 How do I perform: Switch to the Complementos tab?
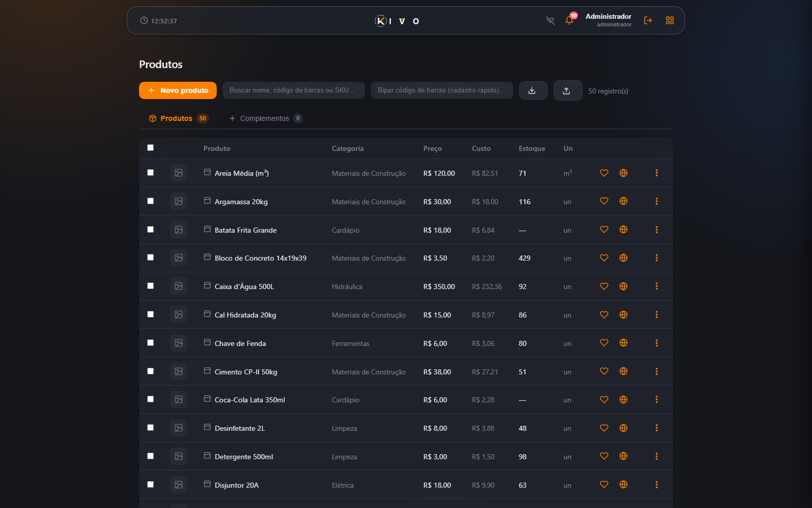click(x=265, y=118)
